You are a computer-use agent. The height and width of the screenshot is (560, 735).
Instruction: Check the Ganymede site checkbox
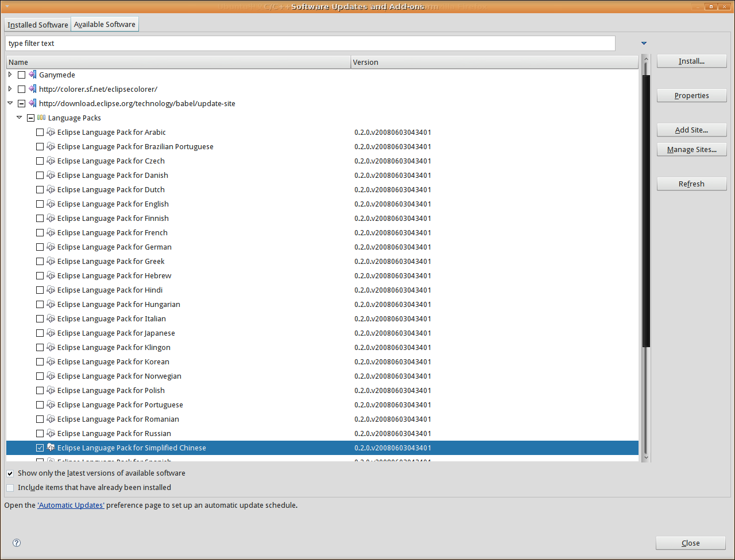click(x=21, y=75)
